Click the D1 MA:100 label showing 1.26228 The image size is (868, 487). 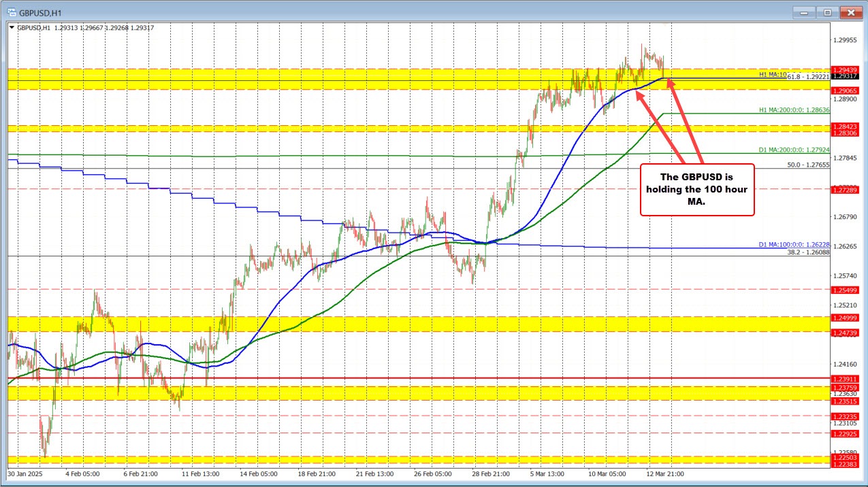tap(792, 246)
